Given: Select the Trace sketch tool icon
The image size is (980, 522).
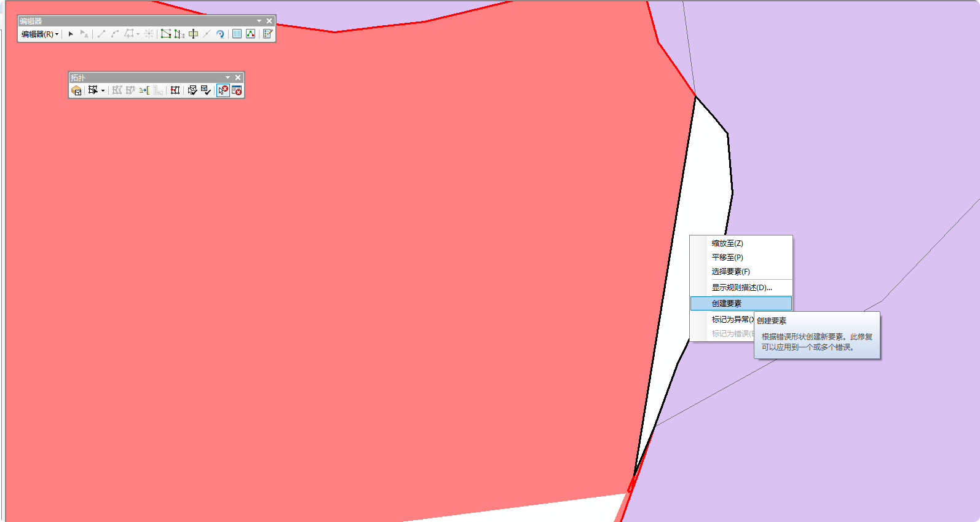Looking at the screenshot, I should pos(129,34).
